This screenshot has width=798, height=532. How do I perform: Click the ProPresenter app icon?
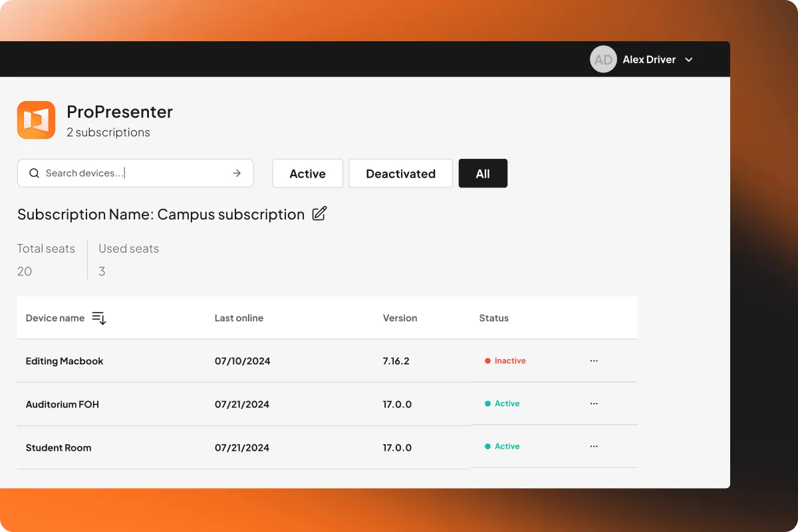coord(36,120)
